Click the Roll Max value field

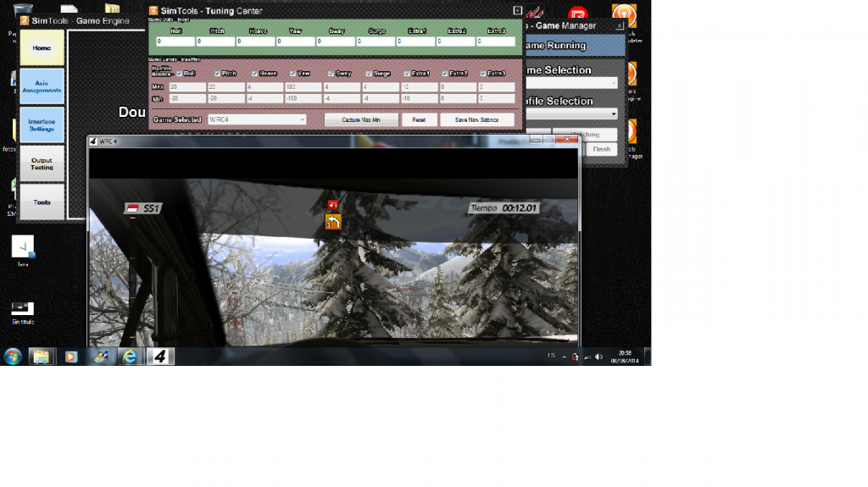(x=187, y=87)
